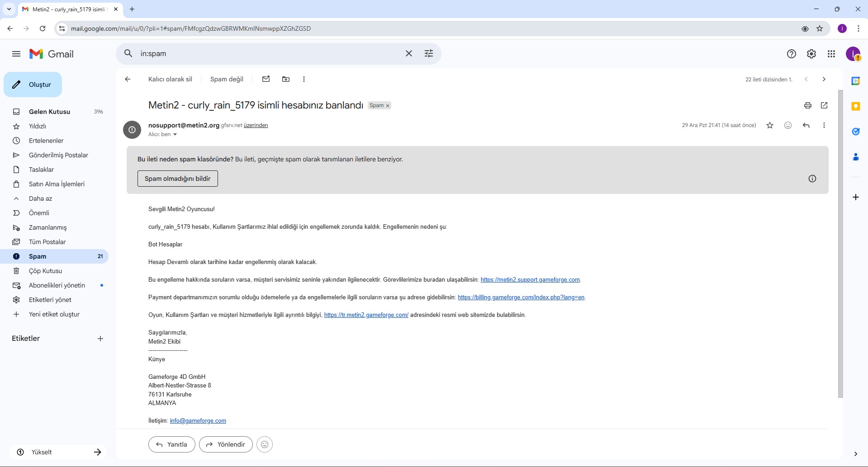The height and width of the screenshot is (467, 868).
Task: Open Google Keep side panel
Action: (856, 106)
